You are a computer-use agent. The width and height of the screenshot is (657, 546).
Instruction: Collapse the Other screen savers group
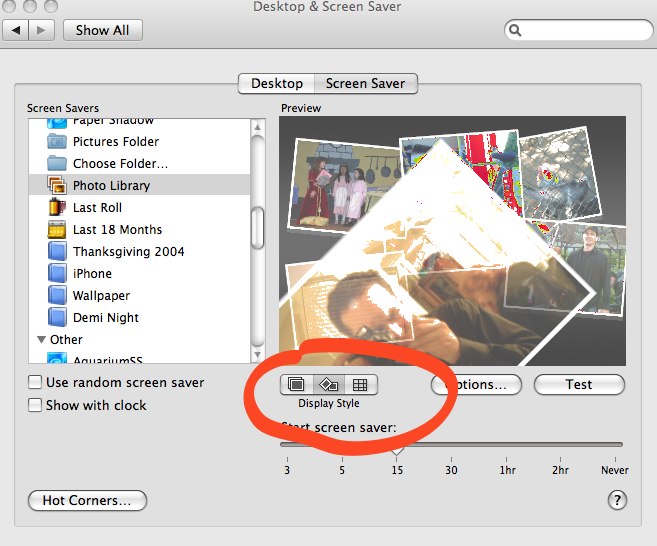pos(41,340)
